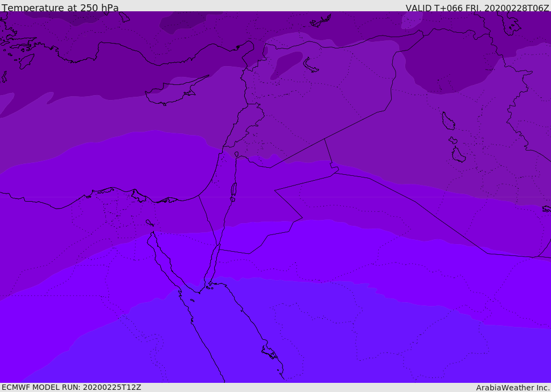551x392 pixels.
Task: Click the Lake Assad outline in Syria
Action: [x=310, y=66]
